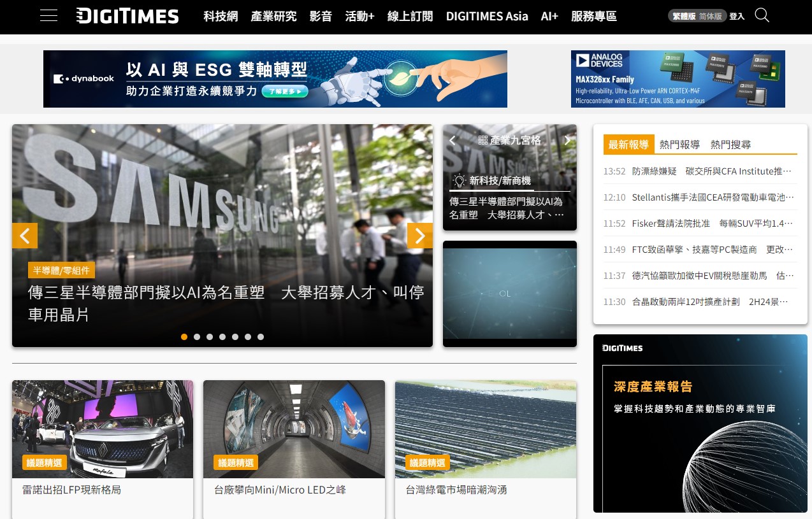Click 了解更多 button in dynabook banner
The height and width of the screenshot is (519, 812).
284,91
